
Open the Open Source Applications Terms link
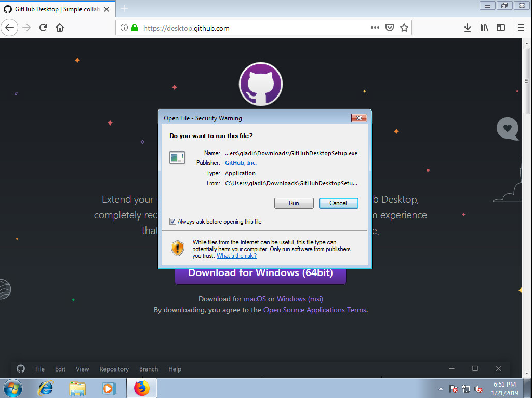tap(315, 310)
